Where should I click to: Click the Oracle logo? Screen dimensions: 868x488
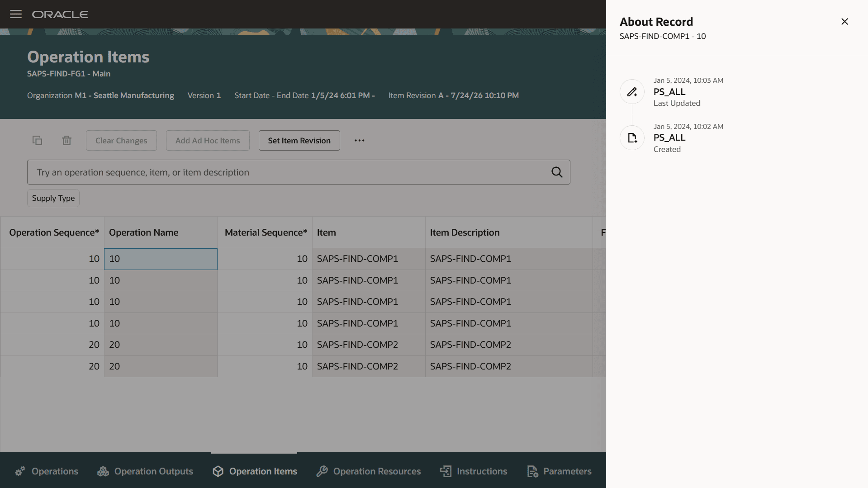pos(60,14)
